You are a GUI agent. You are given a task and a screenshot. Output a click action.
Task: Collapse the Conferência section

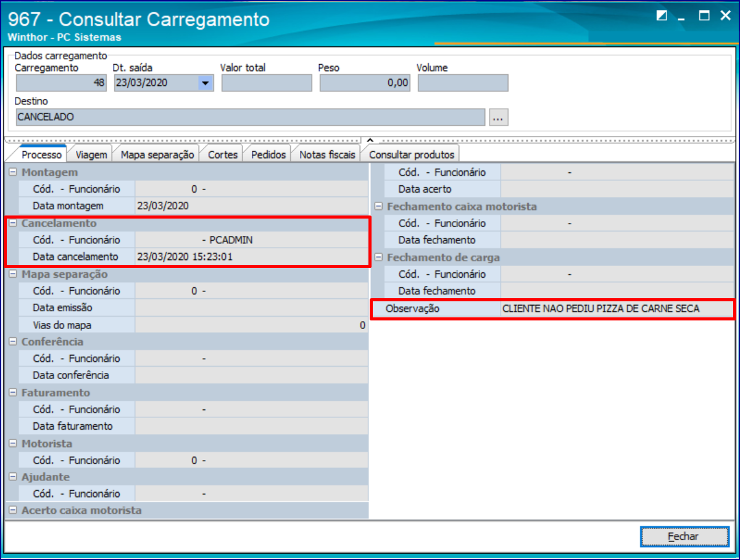(13, 342)
